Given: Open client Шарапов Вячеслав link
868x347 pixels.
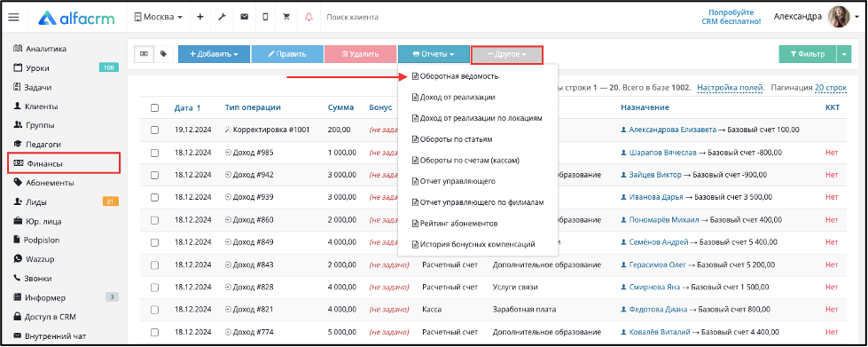Looking at the screenshot, I should click(x=662, y=153).
